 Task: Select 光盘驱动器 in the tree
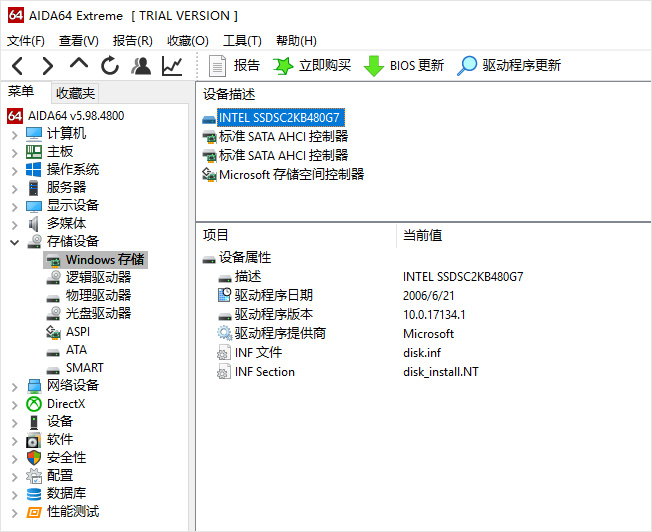coord(98,313)
